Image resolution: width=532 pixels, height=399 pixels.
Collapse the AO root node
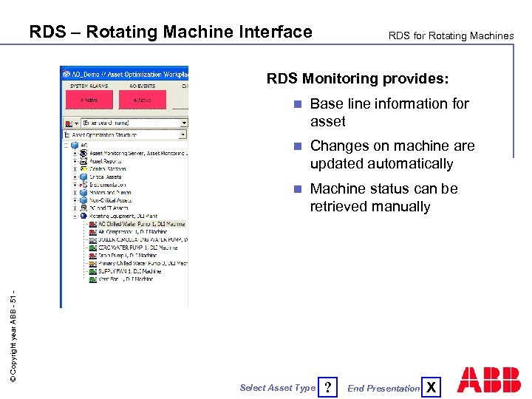click(x=66, y=146)
